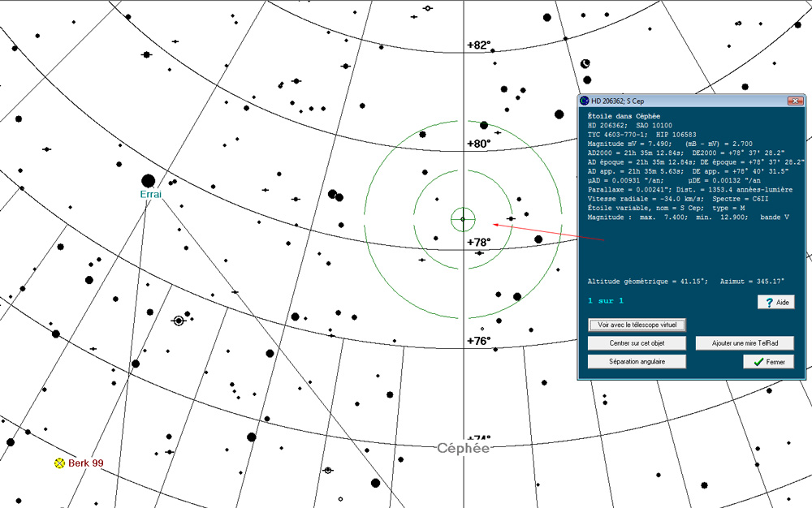Click the Magnitude mV = 7.490 line
Image resolution: width=812 pixels, height=508 pixels.
pyautogui.click(x=670, y=144)
